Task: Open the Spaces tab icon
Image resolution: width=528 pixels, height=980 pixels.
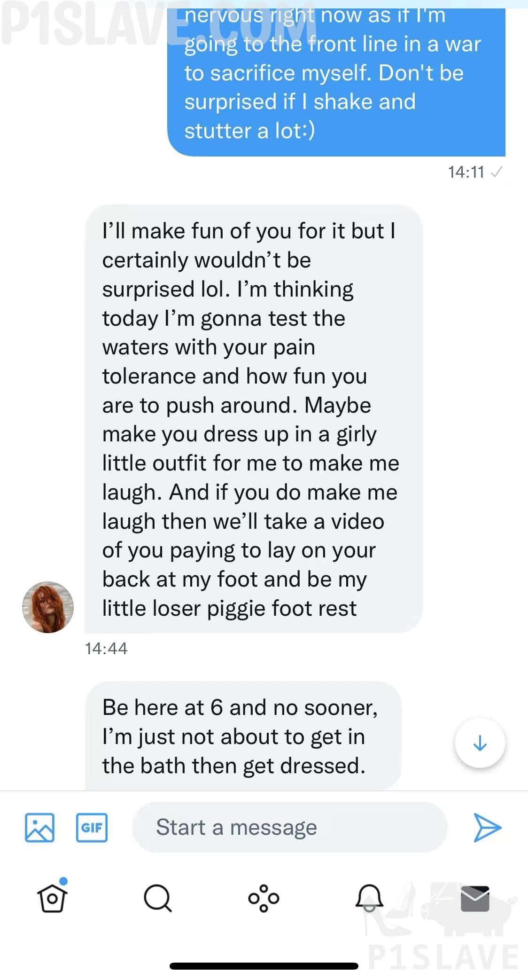Action: coord(264,898)
